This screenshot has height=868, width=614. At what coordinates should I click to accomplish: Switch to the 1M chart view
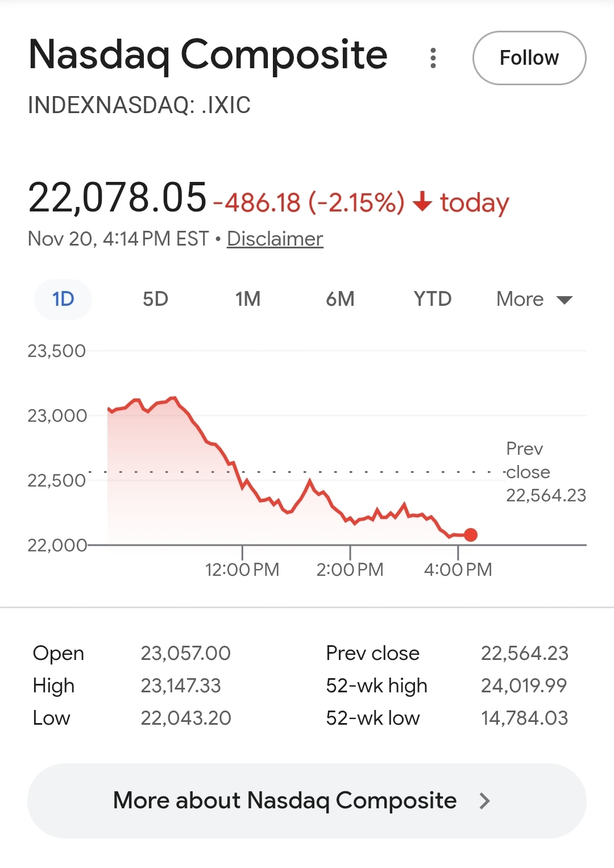tap(248, 298)
